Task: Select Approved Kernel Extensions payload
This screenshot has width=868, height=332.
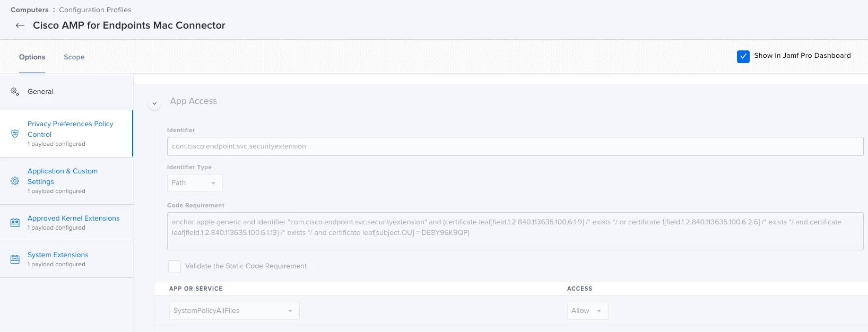Action: click(66, 223)
